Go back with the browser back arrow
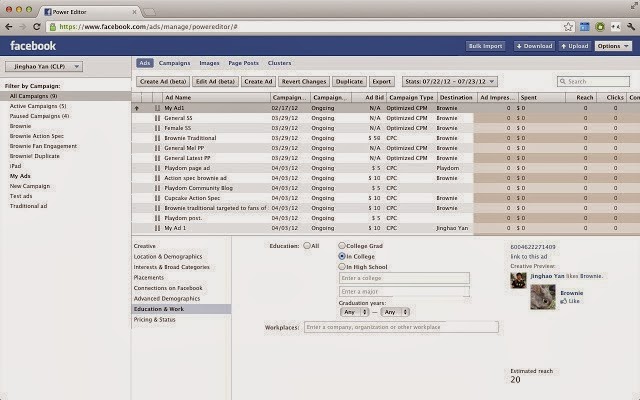 tap(9, 27)
